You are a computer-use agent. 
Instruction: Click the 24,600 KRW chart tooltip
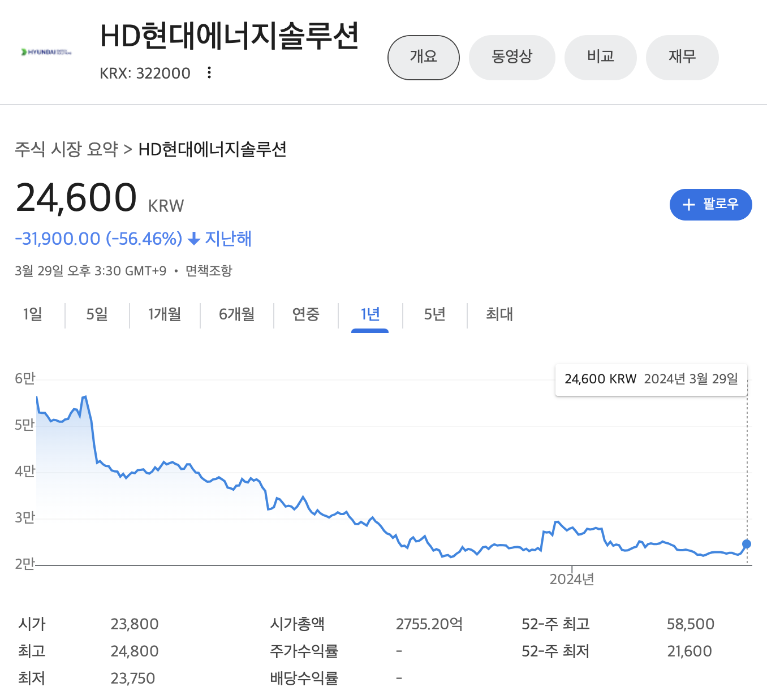click(652, 379)
